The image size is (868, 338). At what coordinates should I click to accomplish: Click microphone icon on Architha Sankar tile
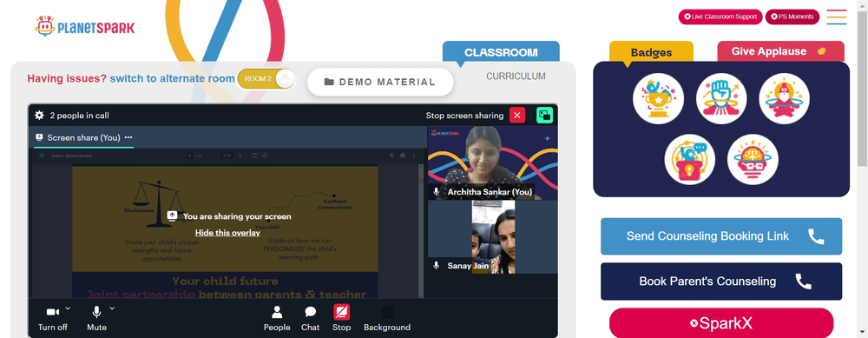pos(437,192)
